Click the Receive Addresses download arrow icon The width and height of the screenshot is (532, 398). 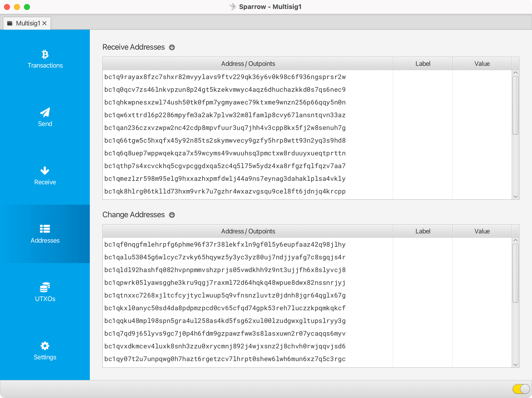172,47
